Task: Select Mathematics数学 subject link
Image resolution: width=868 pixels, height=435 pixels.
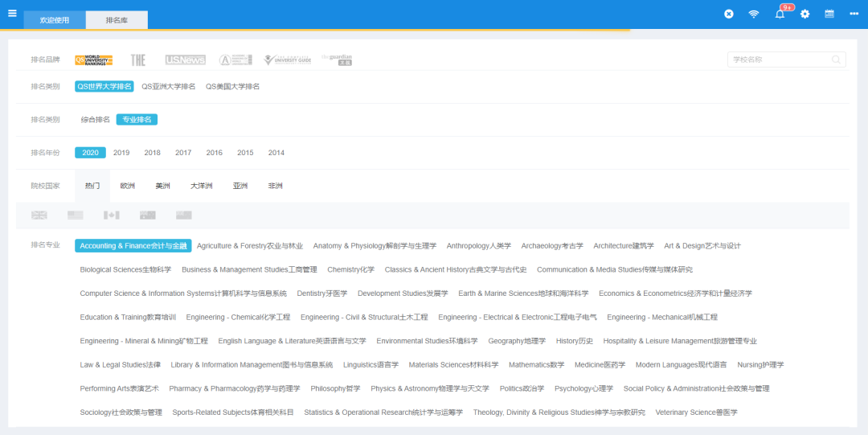Action: [536, 365]
